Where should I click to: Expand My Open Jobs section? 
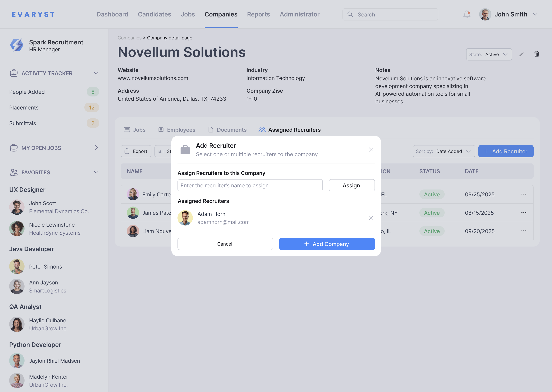point(96,148)
